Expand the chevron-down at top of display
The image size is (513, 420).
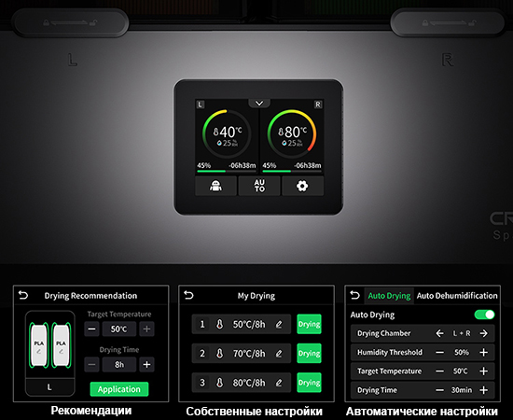259,104
